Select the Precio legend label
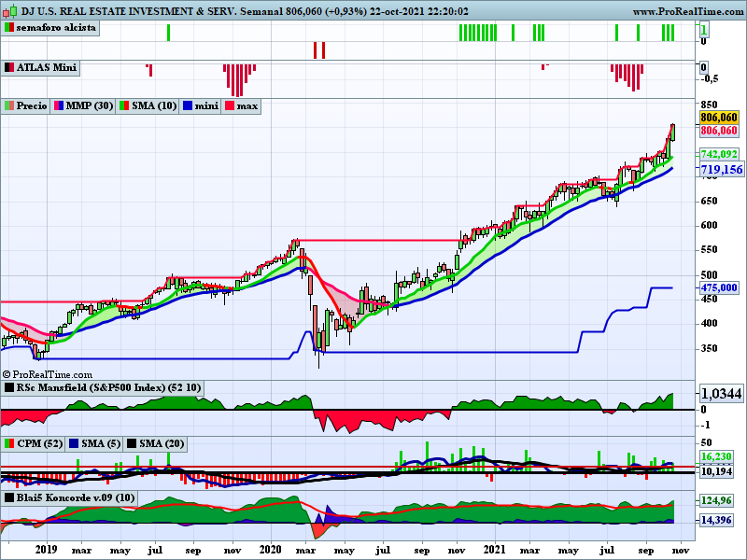The height and width of the screenshot is (560, 747). (x=32, y=105)
